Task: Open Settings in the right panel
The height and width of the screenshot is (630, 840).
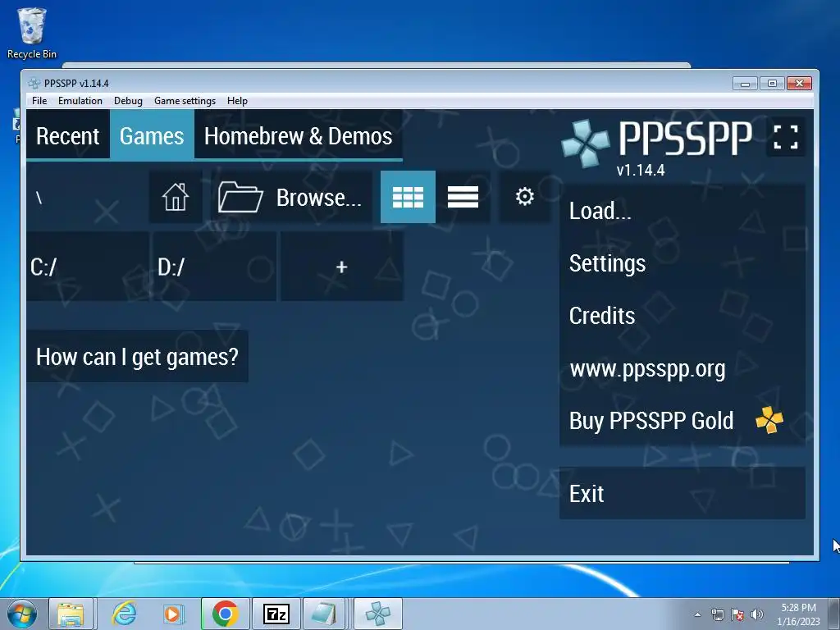Action: pyautogui.click(x=682, y=263)
